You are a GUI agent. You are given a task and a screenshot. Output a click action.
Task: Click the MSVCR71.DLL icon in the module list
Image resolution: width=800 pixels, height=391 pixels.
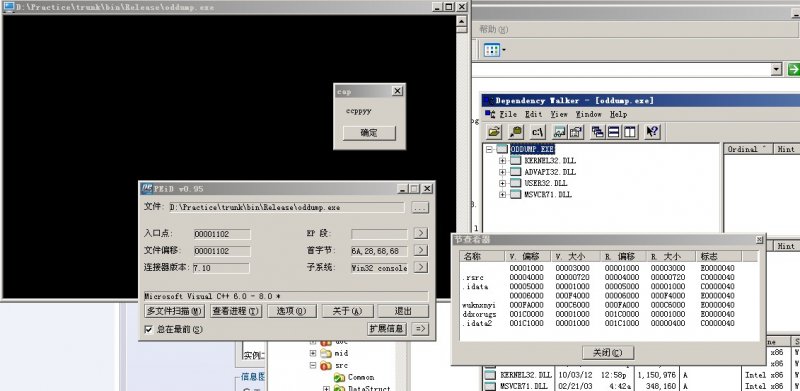[x=490, y=386]
